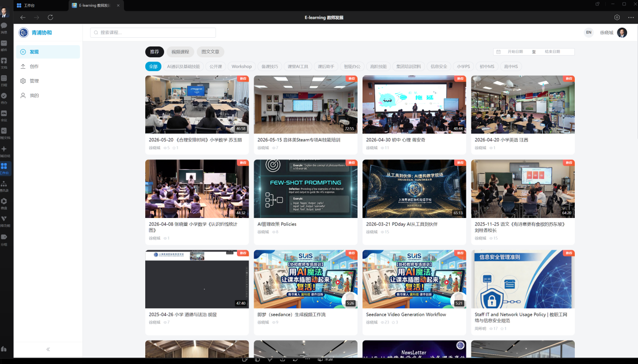The image size is (638, 364).
Task: Reload the page with the refresh icon
Action: click(50, 17)
